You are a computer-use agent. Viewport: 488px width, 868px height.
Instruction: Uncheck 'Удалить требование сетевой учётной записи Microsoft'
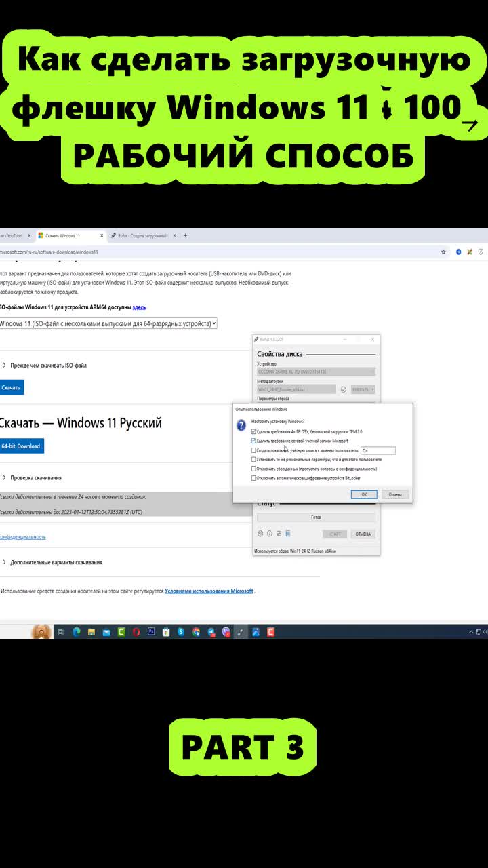coord(253,441)
